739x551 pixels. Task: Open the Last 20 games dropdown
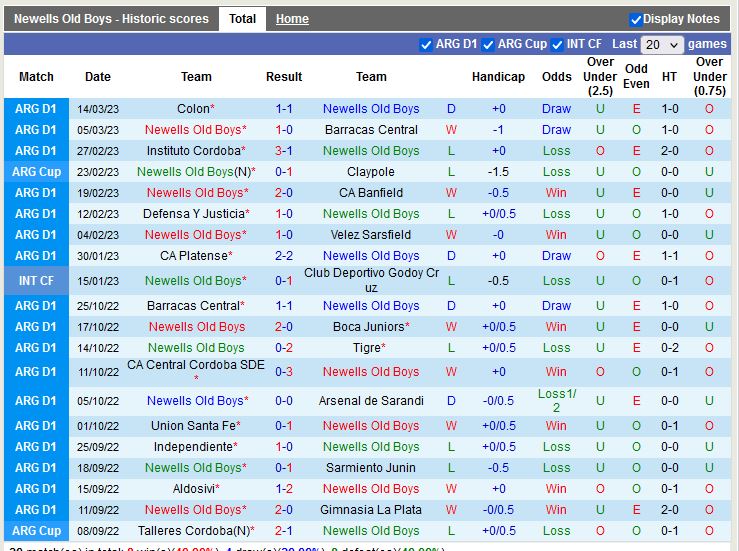[662, 45]
